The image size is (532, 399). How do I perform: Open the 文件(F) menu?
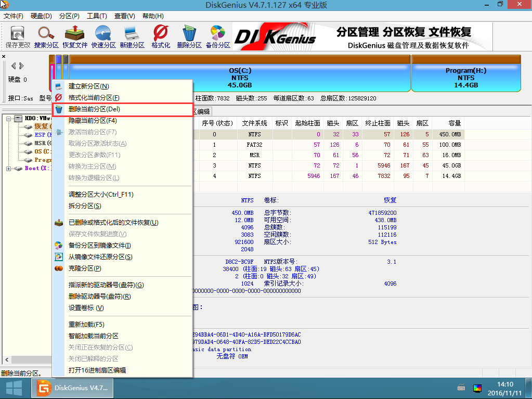tap(13, 16)
